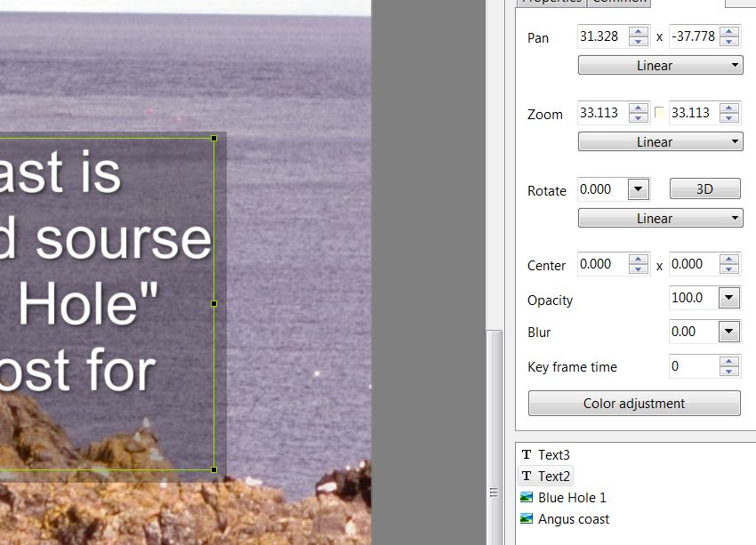Decrease first Zoom value with down arrow
The image size is (756, 545).
(x=639, y=118)
